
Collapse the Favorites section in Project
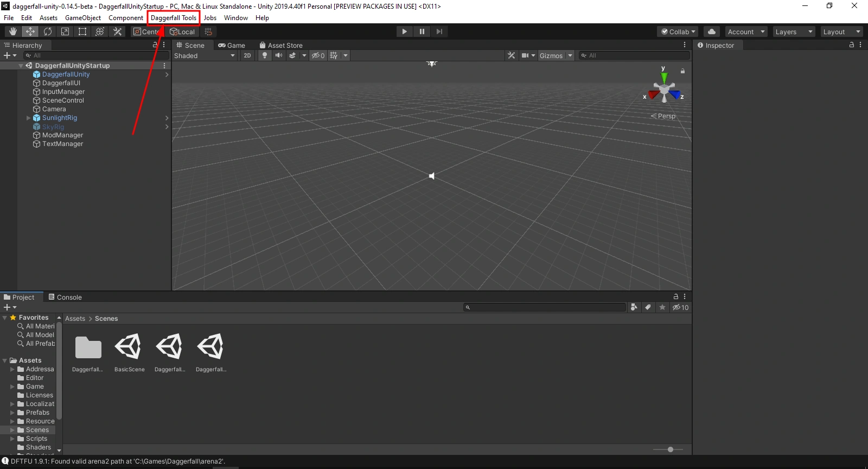pos(5,318)
